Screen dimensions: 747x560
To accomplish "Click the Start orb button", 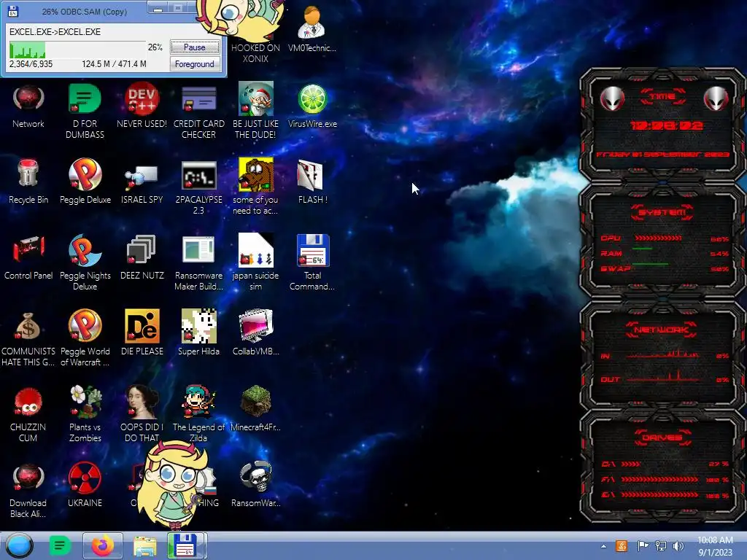I will [20, 545].
